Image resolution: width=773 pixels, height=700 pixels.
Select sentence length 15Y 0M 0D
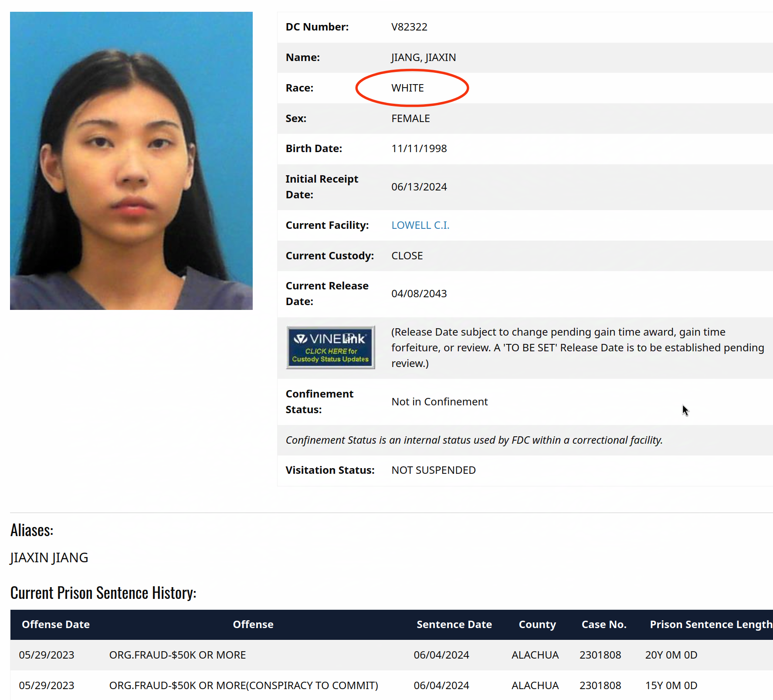tap(671, 686)
